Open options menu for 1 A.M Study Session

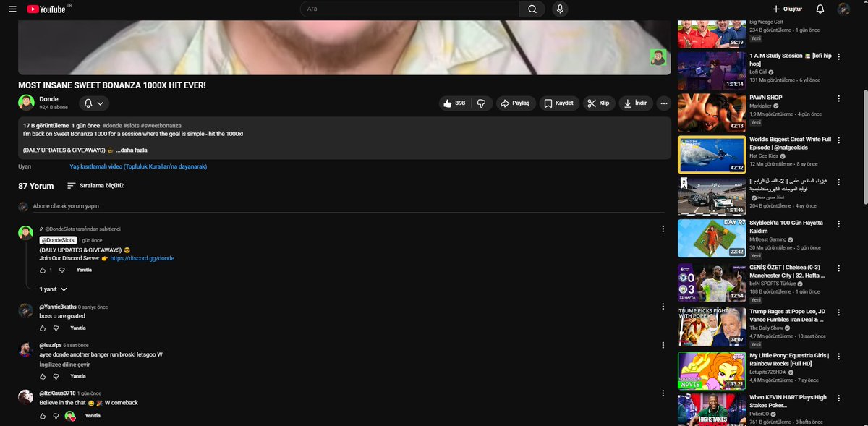point(838,55)
